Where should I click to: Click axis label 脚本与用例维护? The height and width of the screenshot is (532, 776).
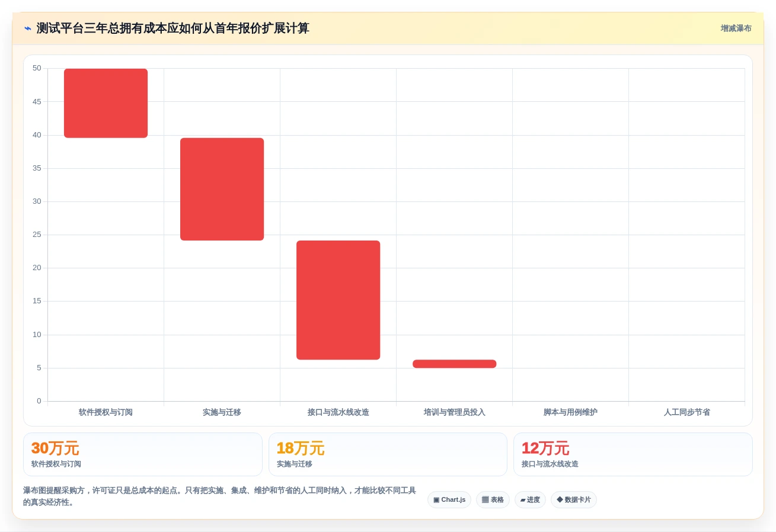pyautogui.click(x=570, y=412)
